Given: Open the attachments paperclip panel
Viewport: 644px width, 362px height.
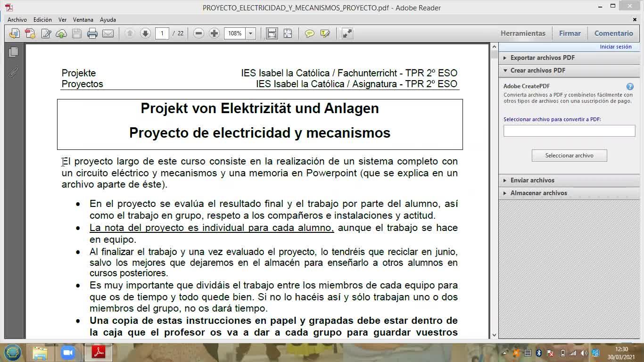Looking at the screenshot, I should [13, 73].
